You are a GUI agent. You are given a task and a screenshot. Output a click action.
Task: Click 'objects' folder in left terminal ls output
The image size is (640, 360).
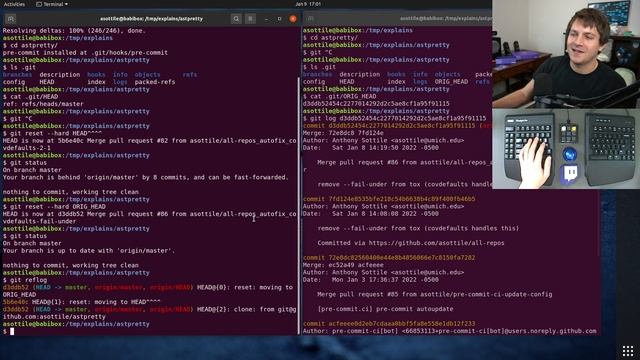[x=147, y=75]
